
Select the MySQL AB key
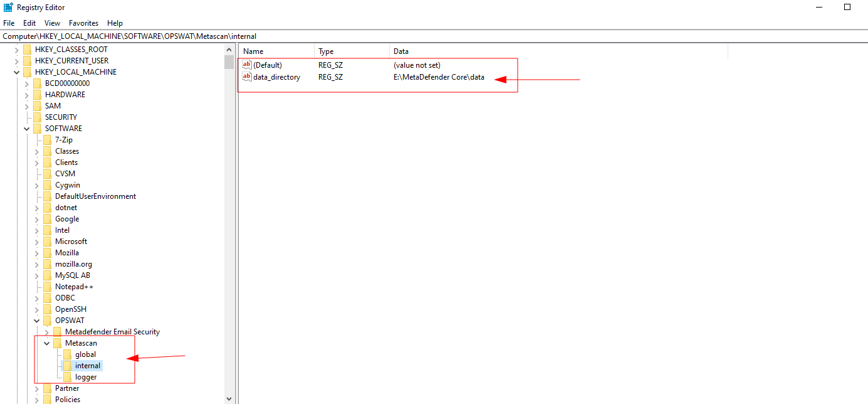coord(73,275)
